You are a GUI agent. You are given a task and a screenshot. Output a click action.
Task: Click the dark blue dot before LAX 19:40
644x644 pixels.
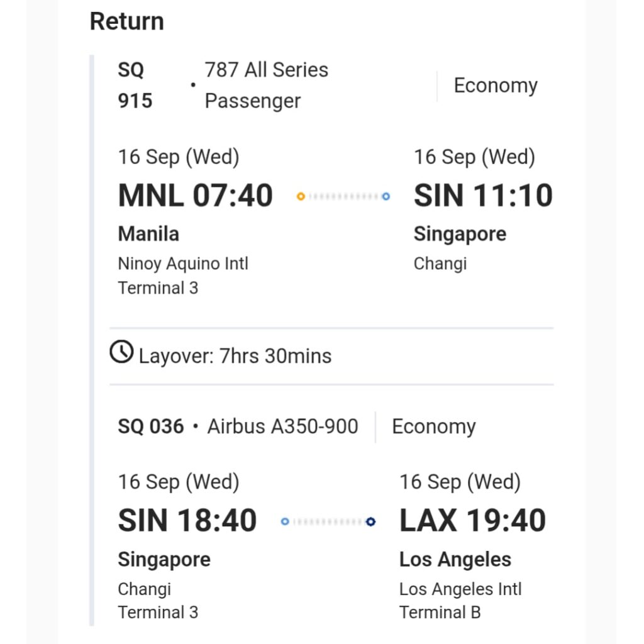(x=370, y=521)
